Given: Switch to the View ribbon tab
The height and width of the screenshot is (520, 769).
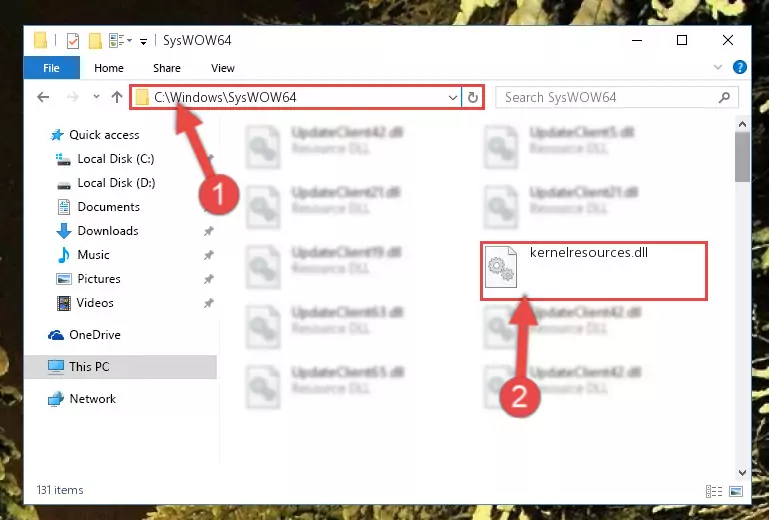Looking at the screenshot, I should [223, 68].
